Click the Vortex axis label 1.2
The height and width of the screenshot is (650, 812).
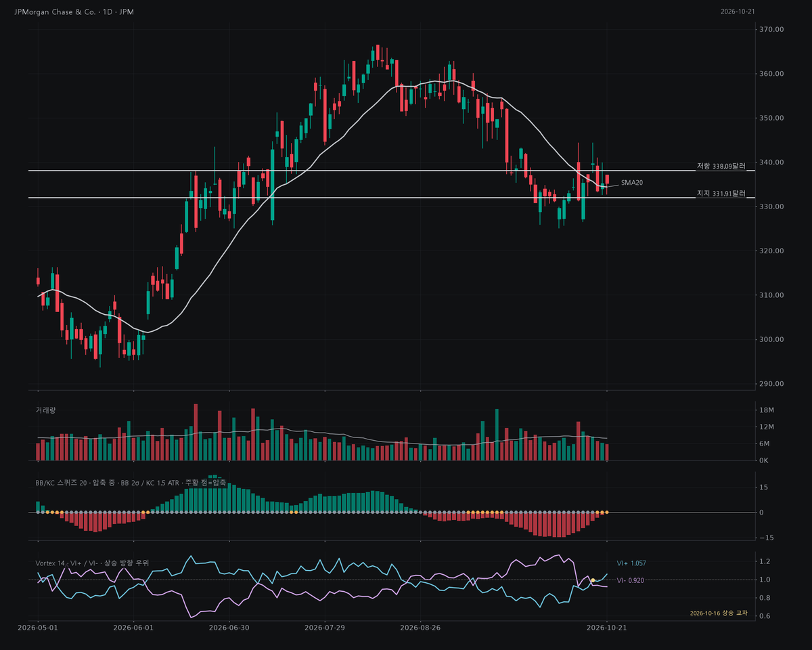tap(765, 562)
